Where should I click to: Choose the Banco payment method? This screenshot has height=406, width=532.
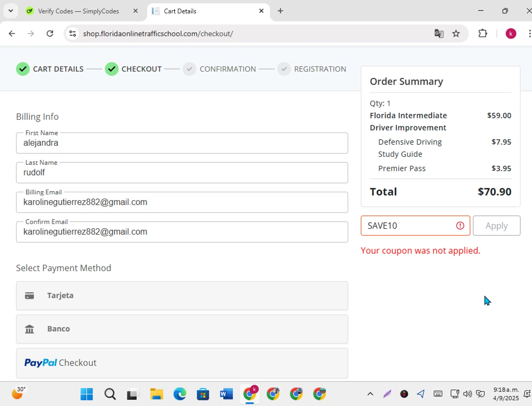(182, 329)
